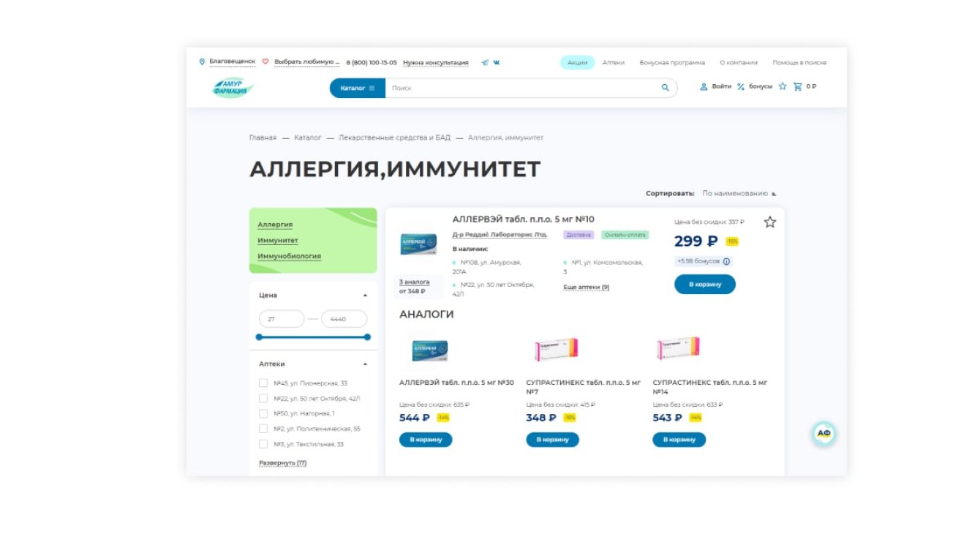Select the Иммунитет subcategory
Image resolution: width=980 pixels, height=537 pixels.
(x=278, y=241)
